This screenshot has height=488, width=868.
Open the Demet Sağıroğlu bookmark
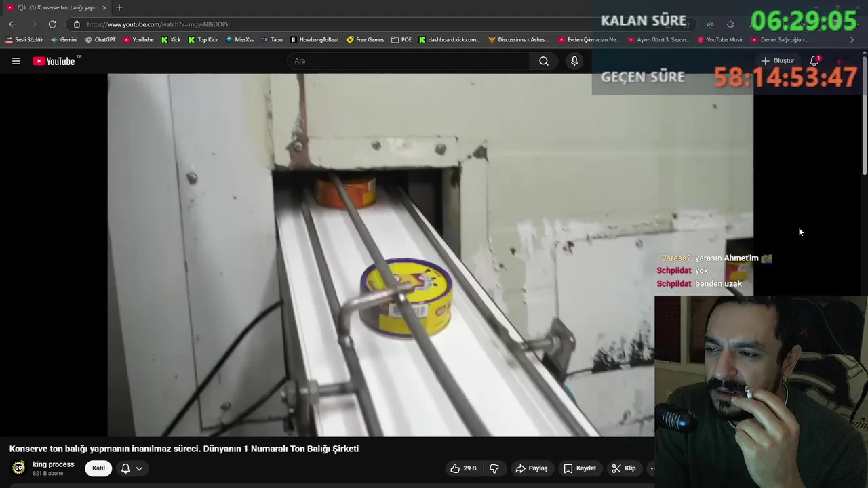tap(780, 40)
